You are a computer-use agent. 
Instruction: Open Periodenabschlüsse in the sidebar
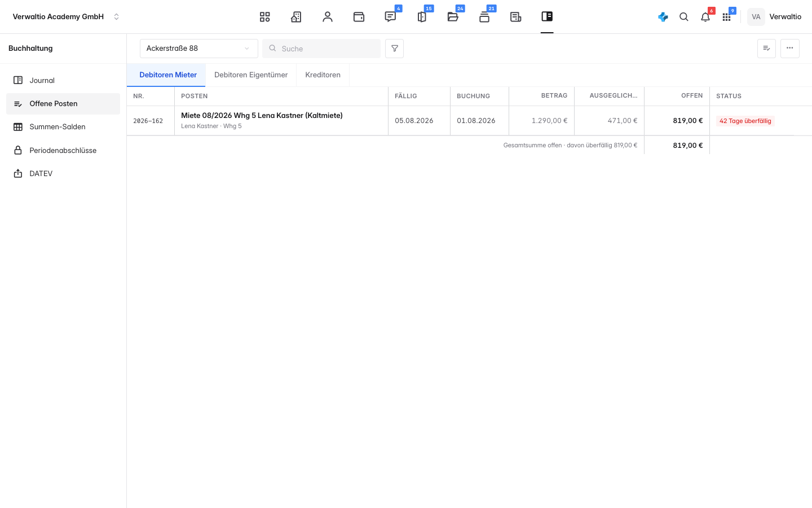coord(63,150)
